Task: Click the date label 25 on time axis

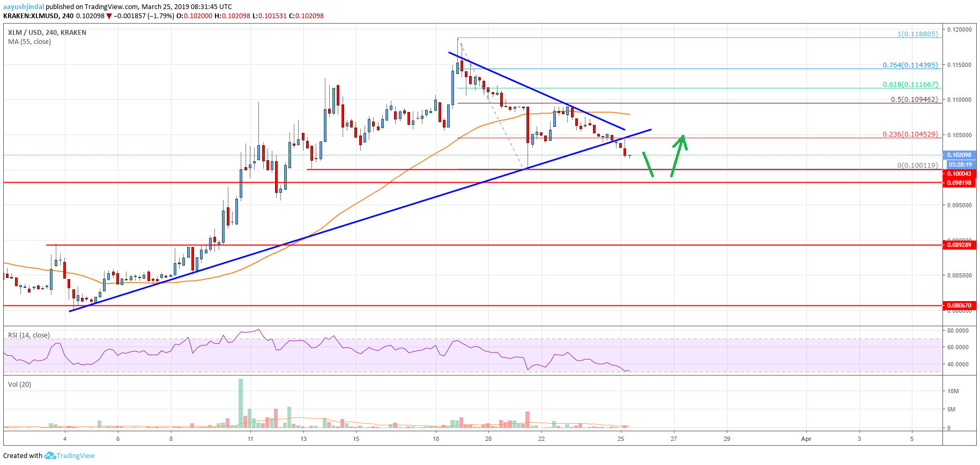Action: coord(621,439)
